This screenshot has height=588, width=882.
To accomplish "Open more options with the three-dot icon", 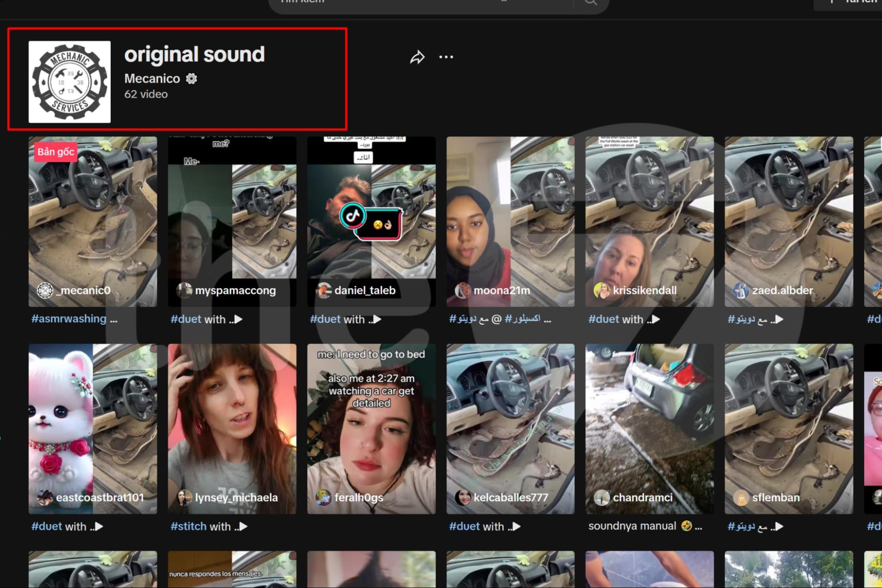I will [x=447, y=56].
